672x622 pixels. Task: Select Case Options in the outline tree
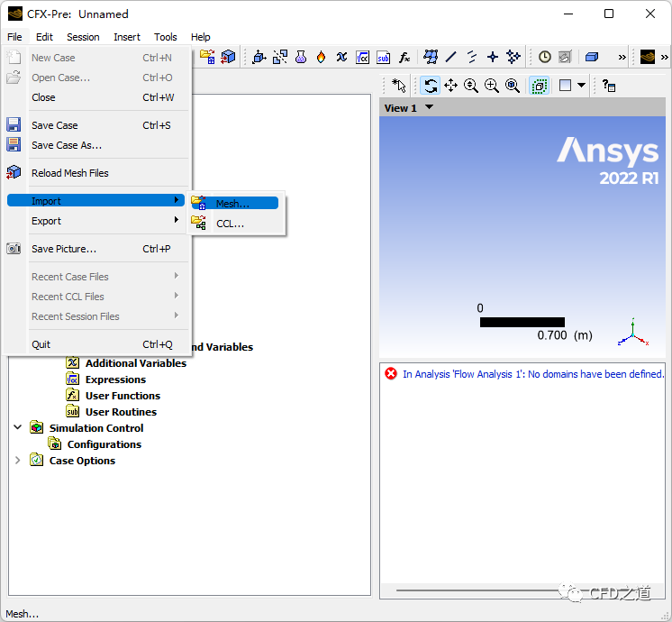click(82, 461)
